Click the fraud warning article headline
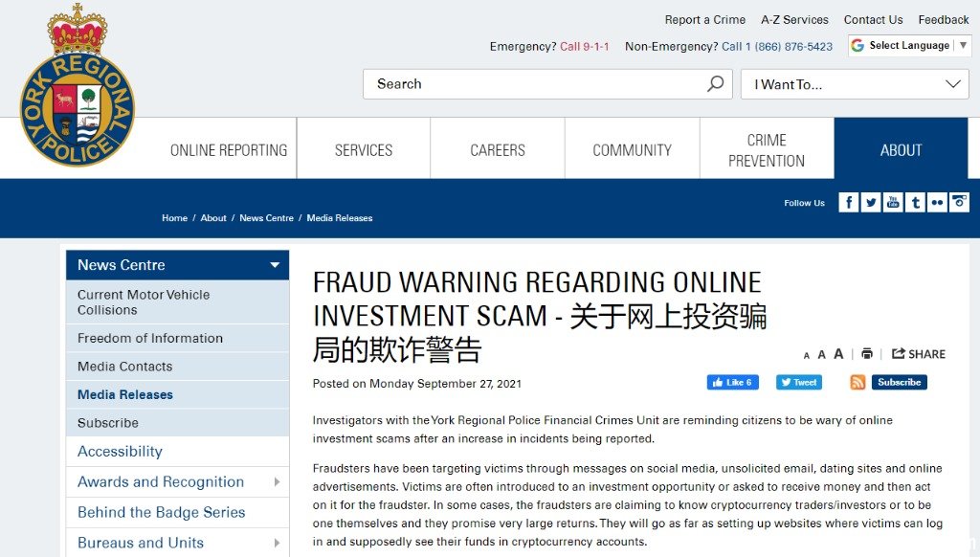 [x=540, y=317]
